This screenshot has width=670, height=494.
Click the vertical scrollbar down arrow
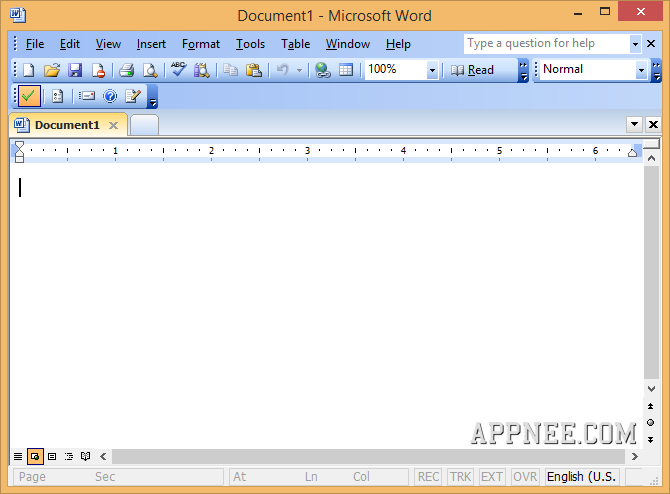[x=651, y=389]
